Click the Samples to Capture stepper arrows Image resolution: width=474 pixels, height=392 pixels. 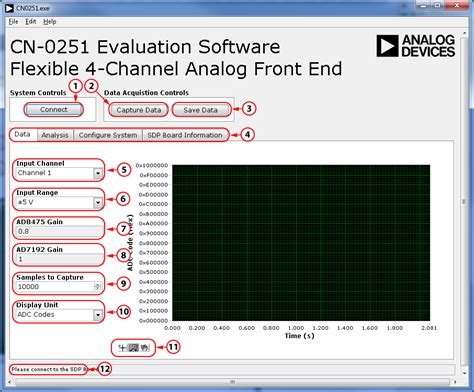click(97, 286)
